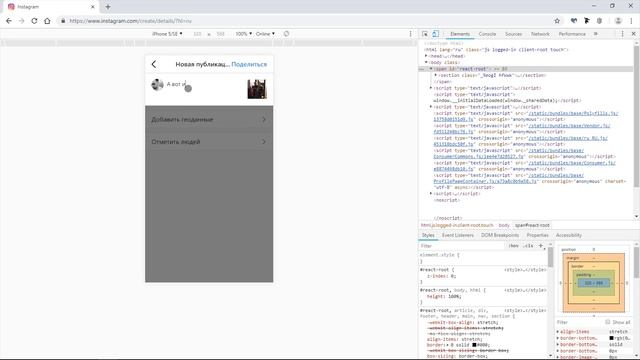Click the device width value field
This screenshot has width=640, height=360.
coord(198,34)
